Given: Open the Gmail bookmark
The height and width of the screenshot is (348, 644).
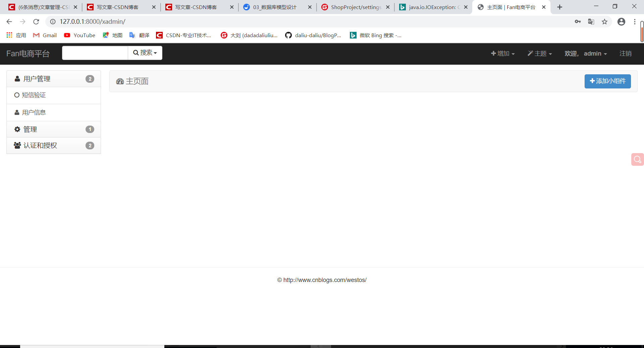Looking at the screenshot, I should (x=45, y=35).
